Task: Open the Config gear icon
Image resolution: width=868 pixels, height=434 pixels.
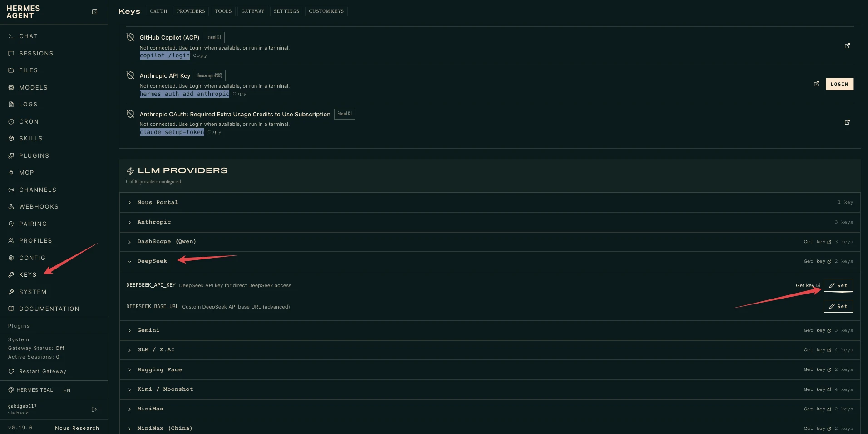Action: [11, 258]
